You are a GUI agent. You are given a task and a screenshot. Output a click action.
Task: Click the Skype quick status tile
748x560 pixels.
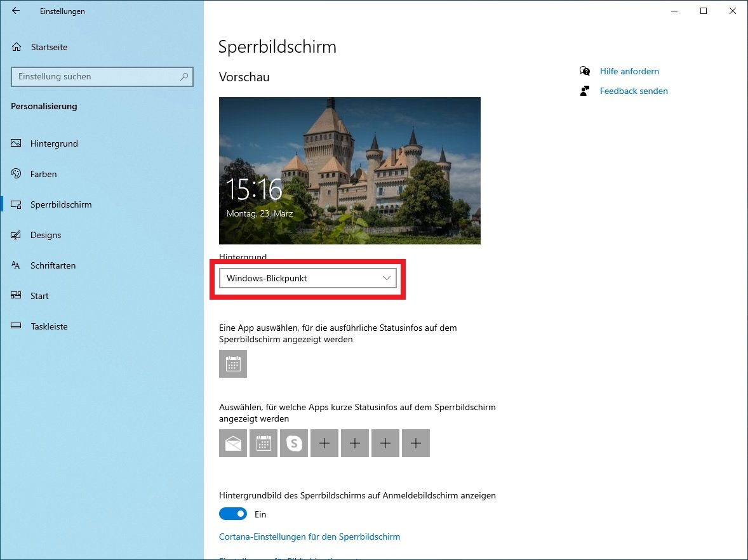(x=294, y=443)
